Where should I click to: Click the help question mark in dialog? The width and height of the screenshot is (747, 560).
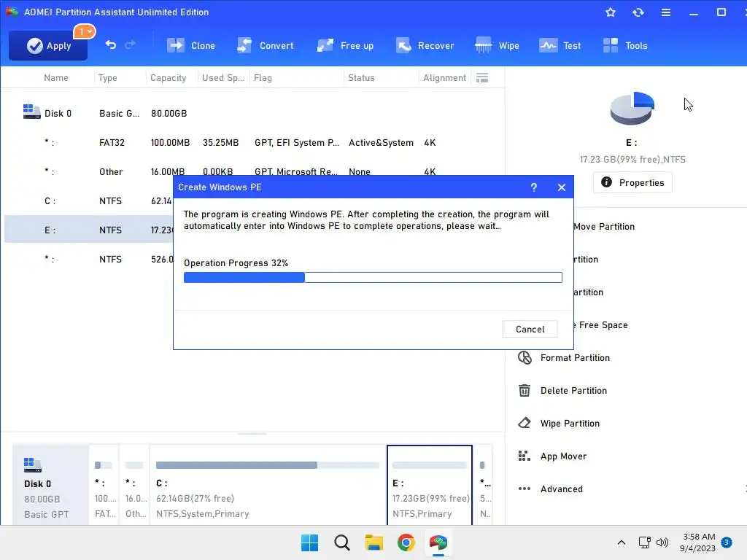tap(533, 187)
